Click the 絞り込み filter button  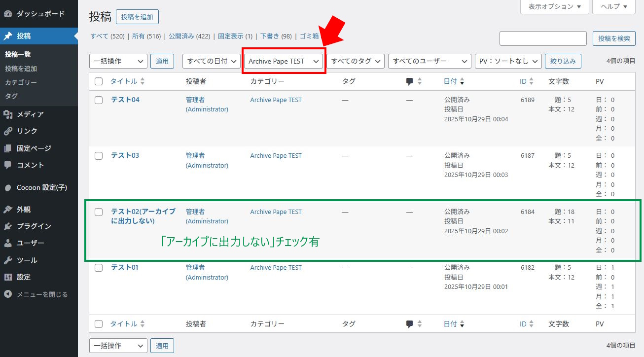click(563, 61)
